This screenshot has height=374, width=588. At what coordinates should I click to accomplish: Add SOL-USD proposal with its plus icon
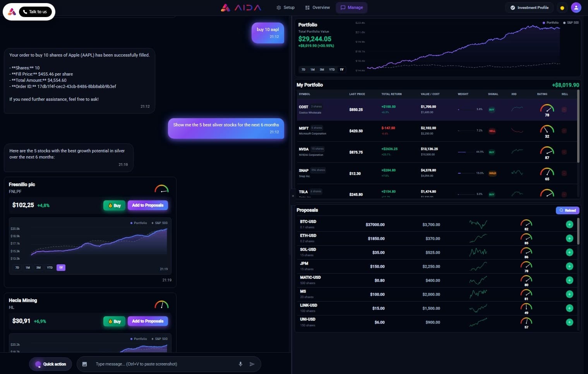click(569, 252)
